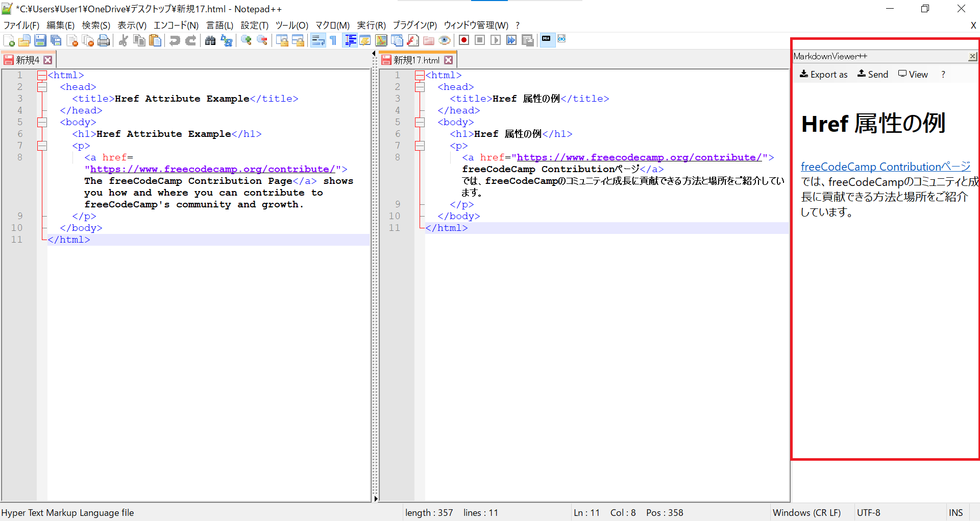Click the Paste clipboard icon
This screenshot has width=980, height=521.
point(155,40)
